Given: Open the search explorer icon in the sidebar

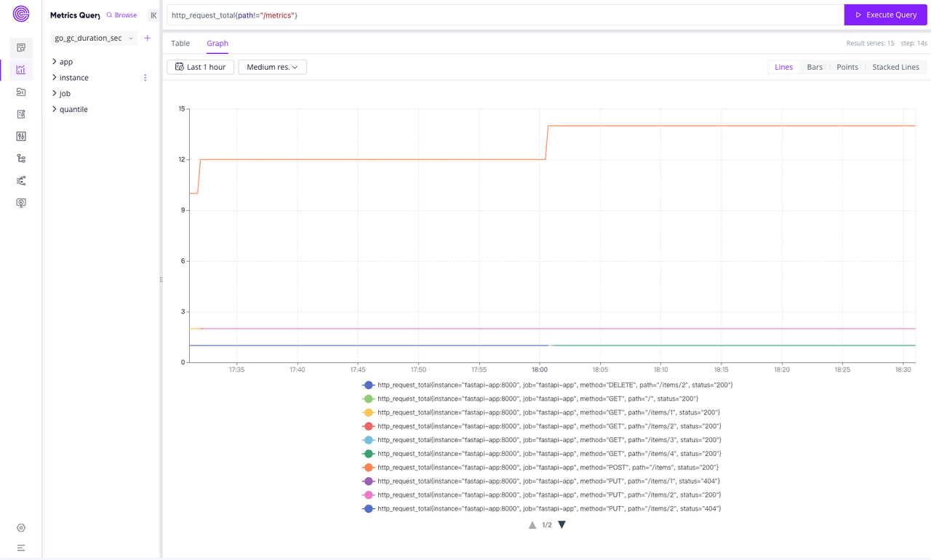Looking at the screenshot, I should [x=21, y=47].
